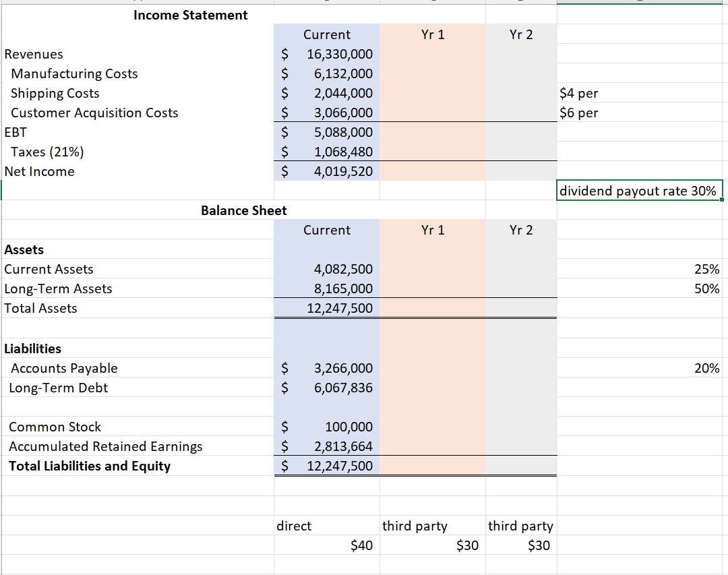Click the Manufacturing Costs label
Screen dimensions: 728x575
pyautogui.click(x=74, y=73)
